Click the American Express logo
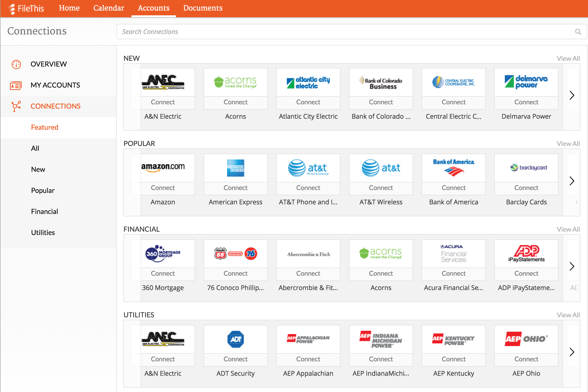 (x=235, y=168)
